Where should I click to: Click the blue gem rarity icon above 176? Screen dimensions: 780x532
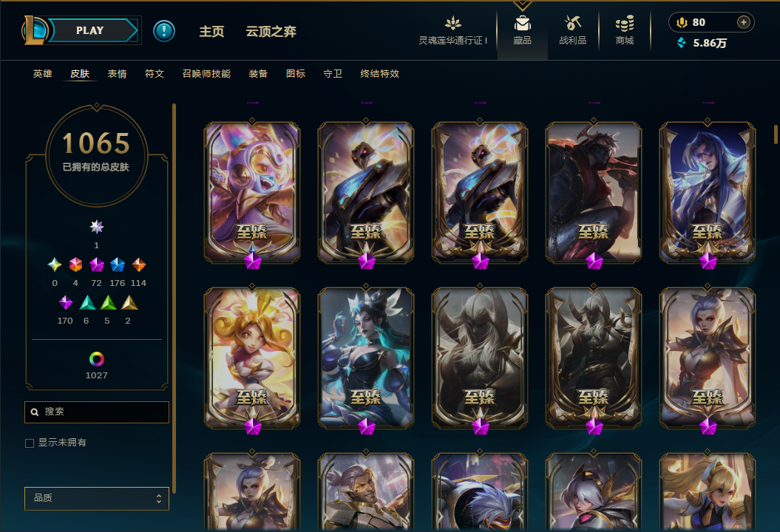coord(118,265)
